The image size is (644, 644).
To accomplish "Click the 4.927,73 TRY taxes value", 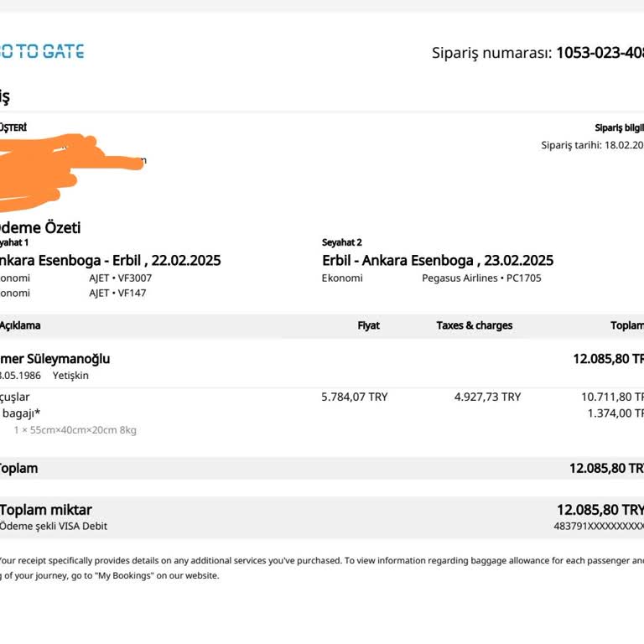I will [x=487, y=397].
